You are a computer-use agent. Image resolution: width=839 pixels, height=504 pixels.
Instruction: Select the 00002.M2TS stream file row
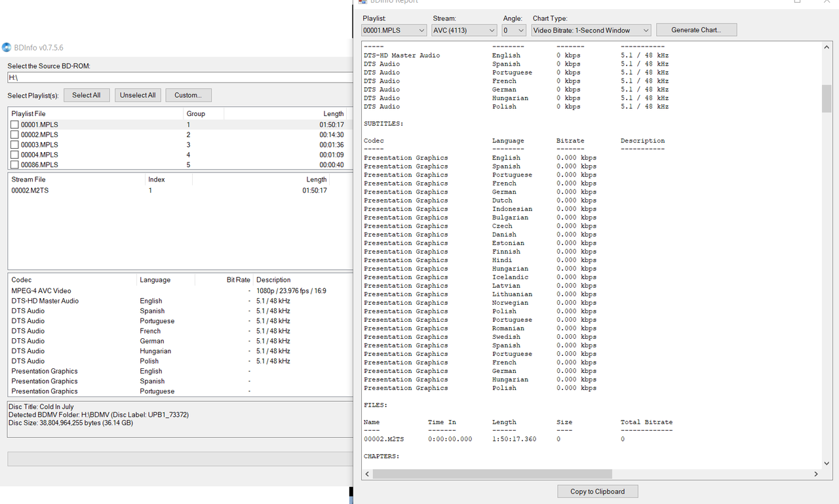click(180, 190)
